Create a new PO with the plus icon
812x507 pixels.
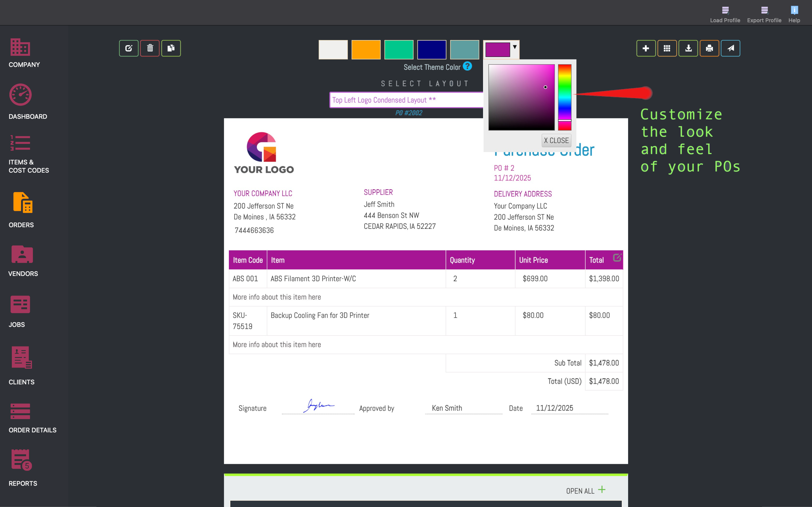tap(646, 48)
